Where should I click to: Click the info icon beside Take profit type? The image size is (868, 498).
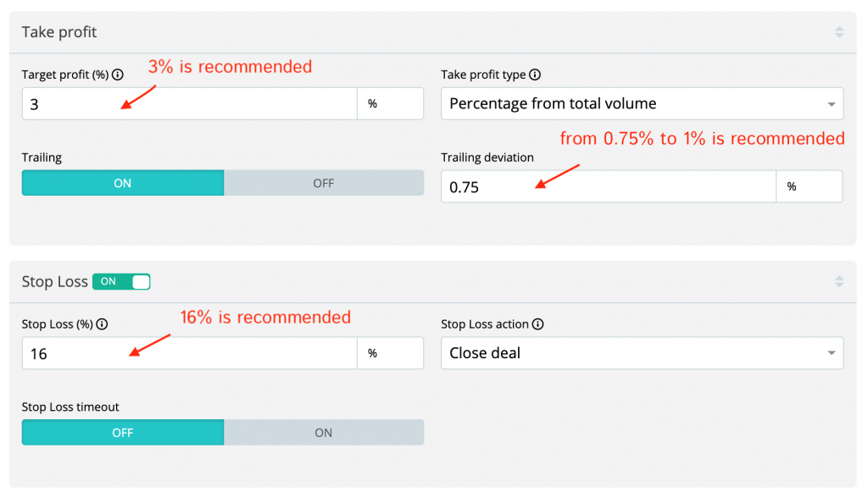pyautogui.click(x=535, y=75)
